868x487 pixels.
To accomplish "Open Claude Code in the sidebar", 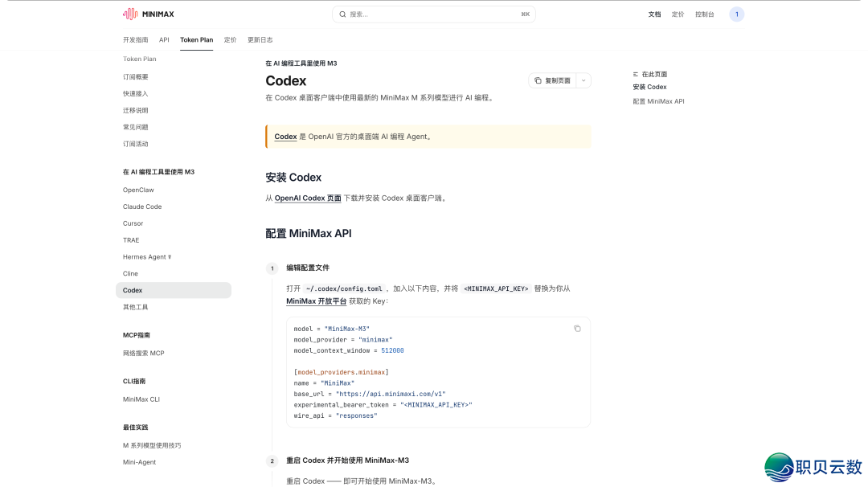I will click(142, 207).
